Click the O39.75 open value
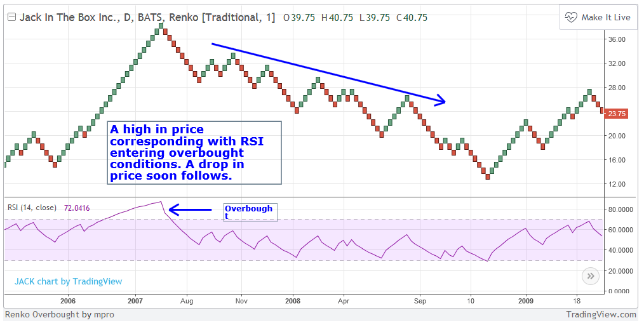The width and height of the screenshot is (644, 325). (x=299, y=18)
